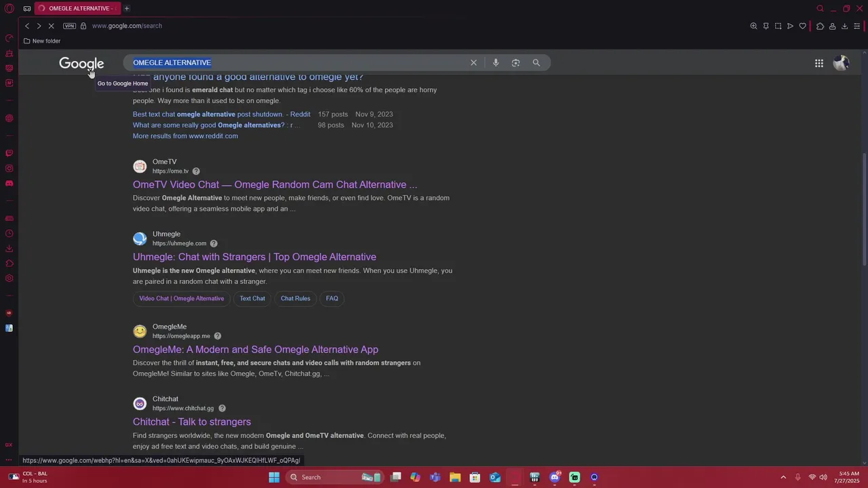
Task: Click the zoom magnifier icon in address bar
Action: 753,26
